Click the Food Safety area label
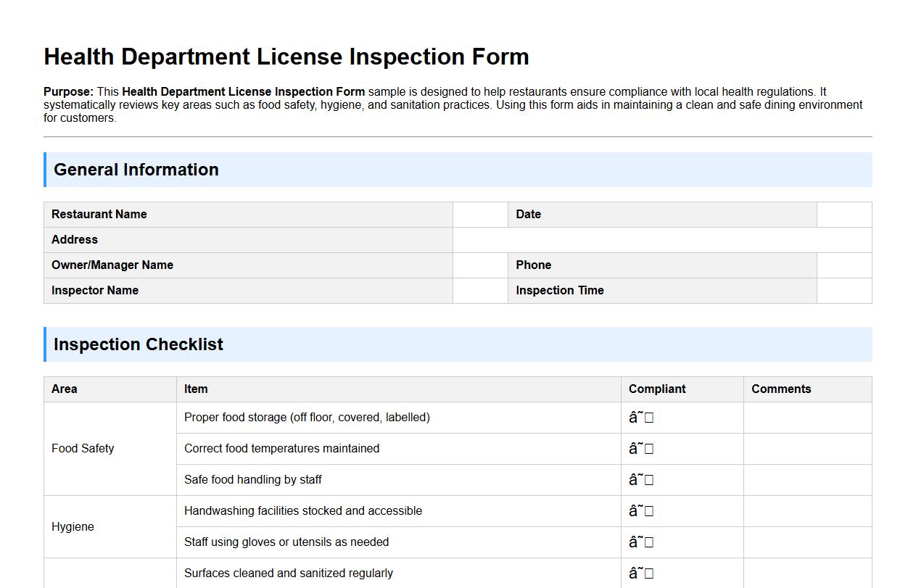 [83, 448]
